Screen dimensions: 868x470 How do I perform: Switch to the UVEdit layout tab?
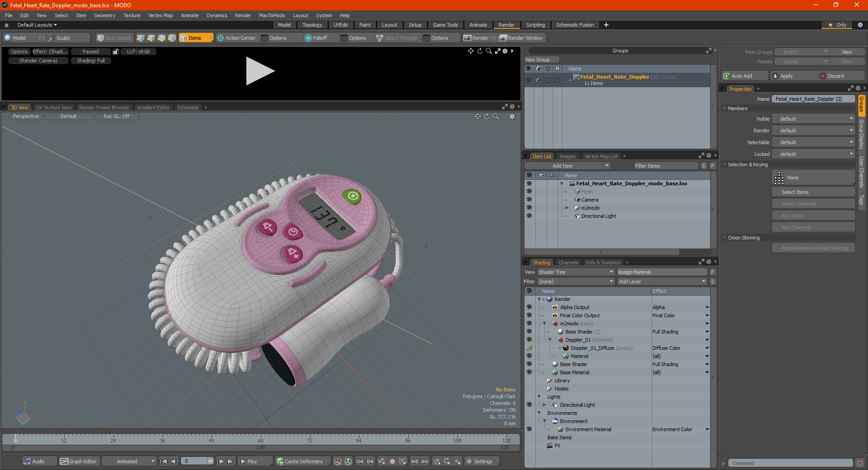(x=340, y=25)
